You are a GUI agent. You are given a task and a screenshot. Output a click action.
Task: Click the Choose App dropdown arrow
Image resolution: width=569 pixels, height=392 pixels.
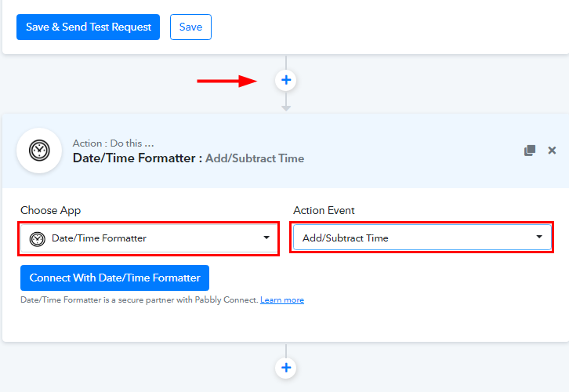266,238
